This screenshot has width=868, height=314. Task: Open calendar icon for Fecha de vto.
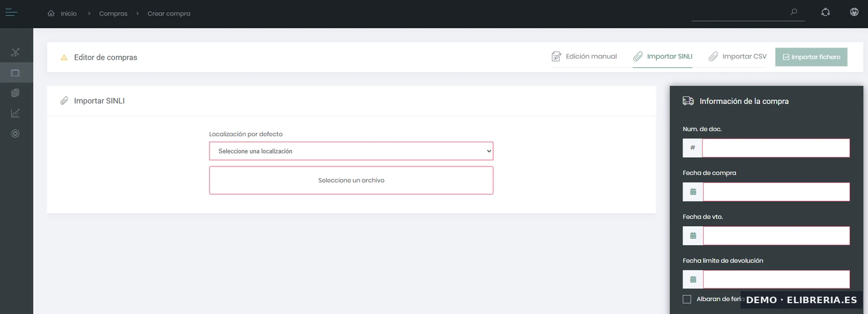pos(693,236)
